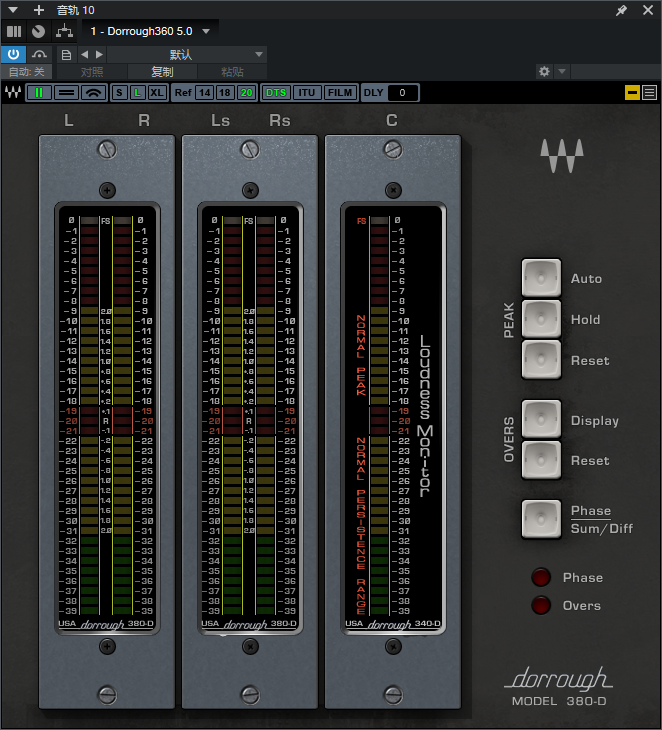Click the 自动: 关 automation button
Viewport: 662px width, 730px height.
pyautogui.click(x=27, y=72)
